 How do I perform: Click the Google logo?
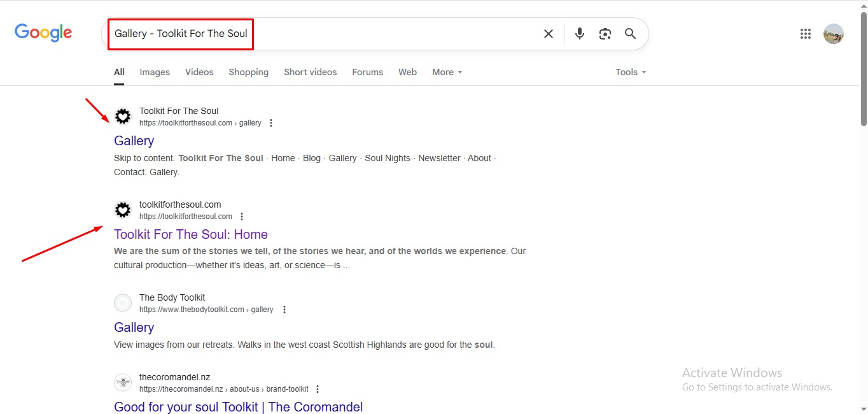click(x=43, y=33)
